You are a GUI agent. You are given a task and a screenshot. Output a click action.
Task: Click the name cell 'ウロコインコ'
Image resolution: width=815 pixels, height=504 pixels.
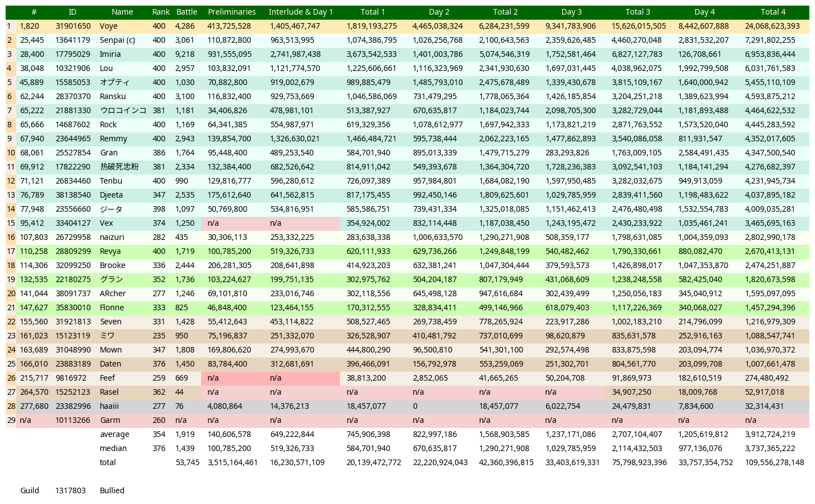[123, 110]
